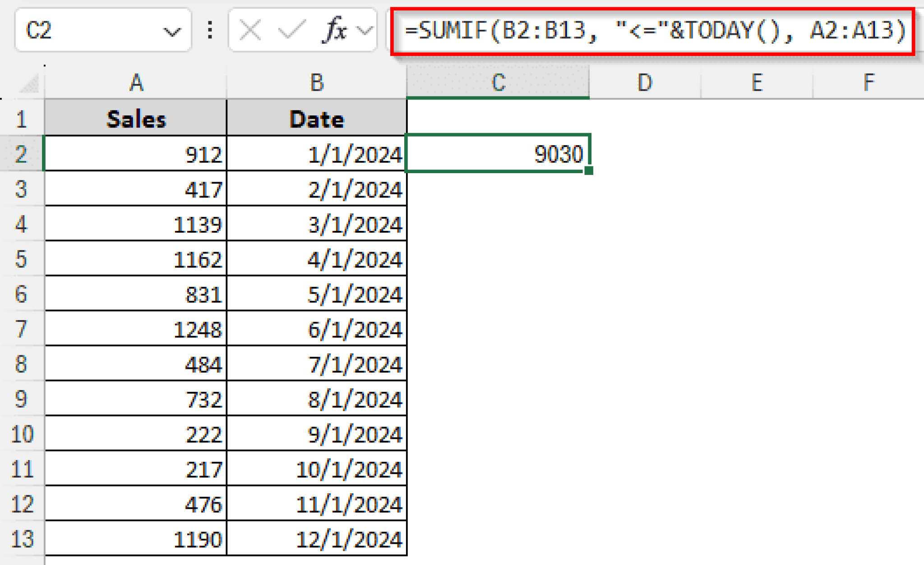Select cell C2 showing 9030
924x565 pixels.
(x=498, y=154)
